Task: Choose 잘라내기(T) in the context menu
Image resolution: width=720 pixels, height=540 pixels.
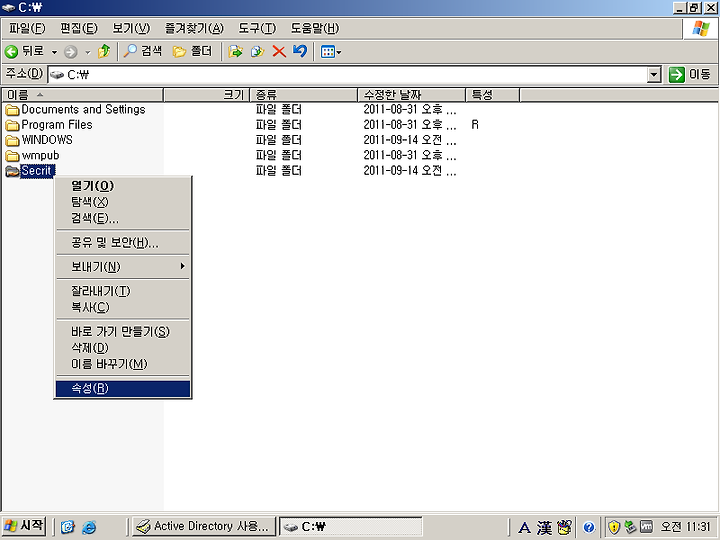Action: pyautogui.click(x=123, y=291)
